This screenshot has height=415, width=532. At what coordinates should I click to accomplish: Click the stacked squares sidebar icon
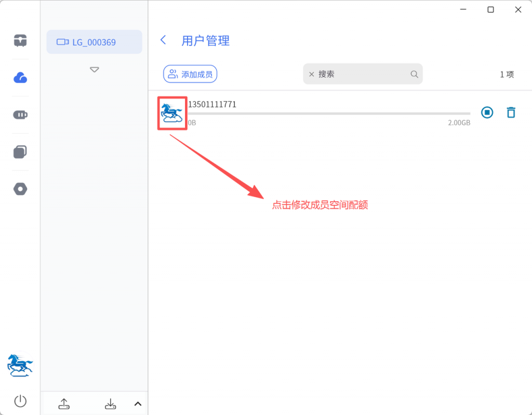coord(20,152)
